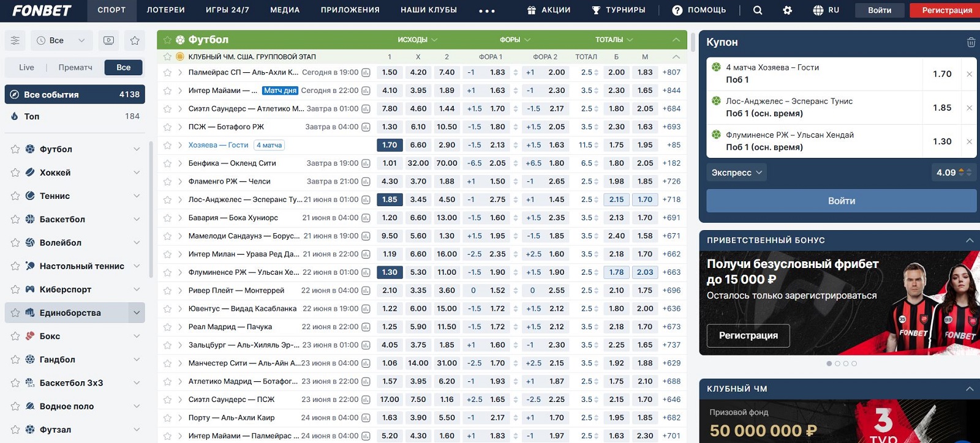Expand the Футбол category in sidebar
The width and height of the screenshot is (980, 443).
click(137, 149)
